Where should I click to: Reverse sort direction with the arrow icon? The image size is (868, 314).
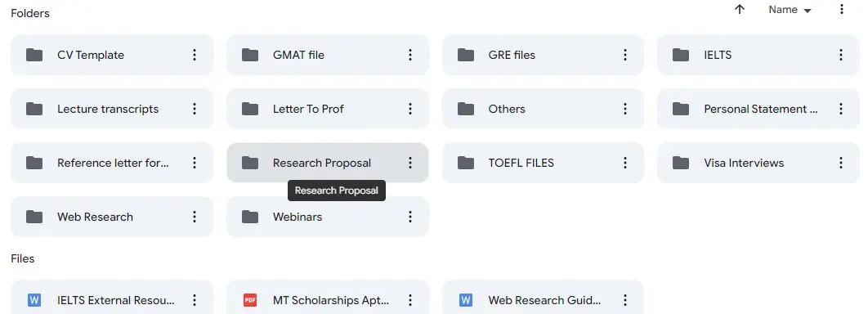click(x=739, y=10)
